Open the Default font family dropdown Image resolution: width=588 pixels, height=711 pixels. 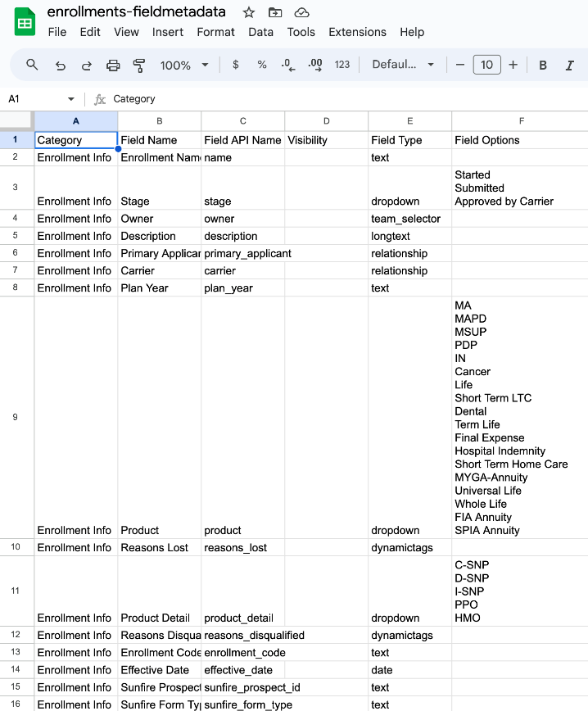coord(403,65)
